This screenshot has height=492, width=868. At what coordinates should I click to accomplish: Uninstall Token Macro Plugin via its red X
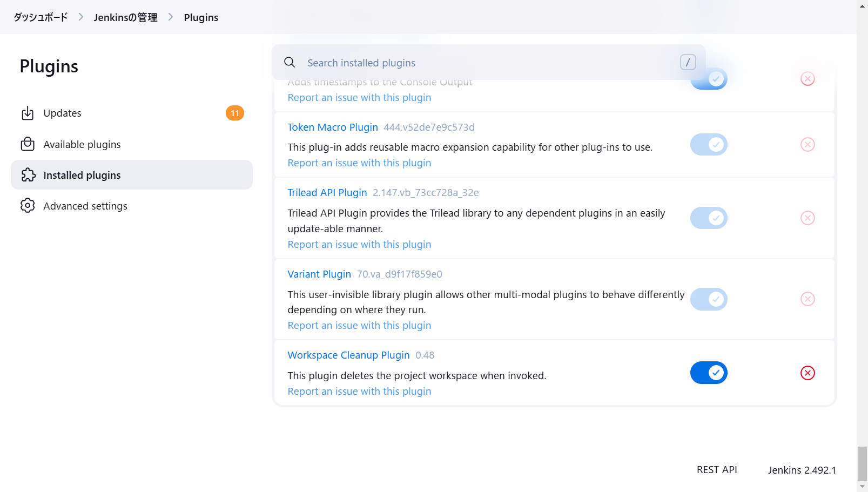tap(808, 144)
